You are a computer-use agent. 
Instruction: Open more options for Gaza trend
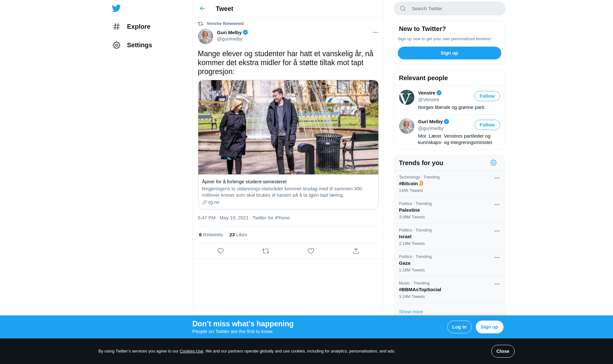(x=497, y=258)
